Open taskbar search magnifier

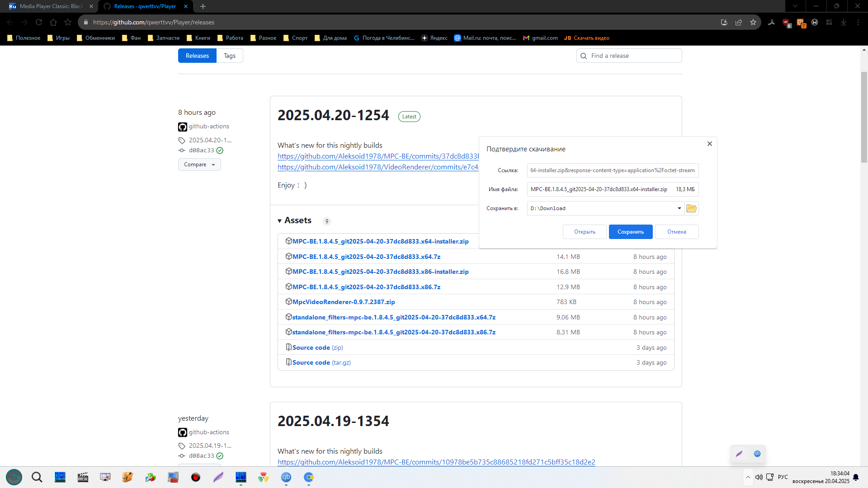(37, 477)
